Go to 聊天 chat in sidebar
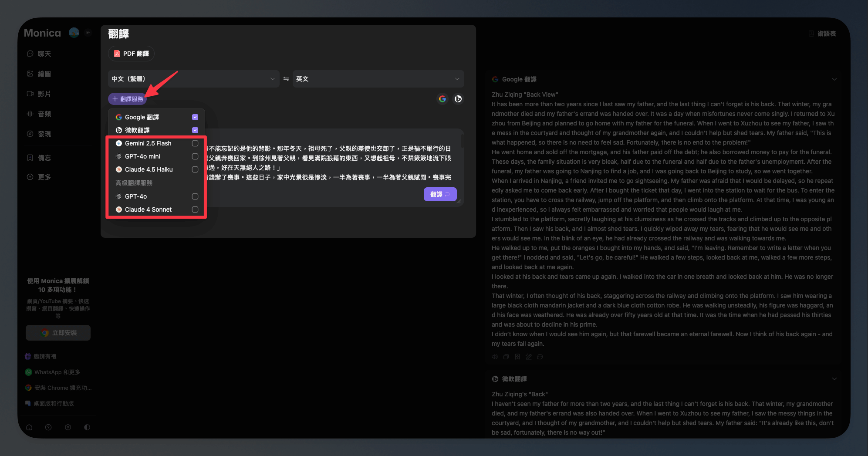Viewport: 868px width, 456px height. click(44, 54)
